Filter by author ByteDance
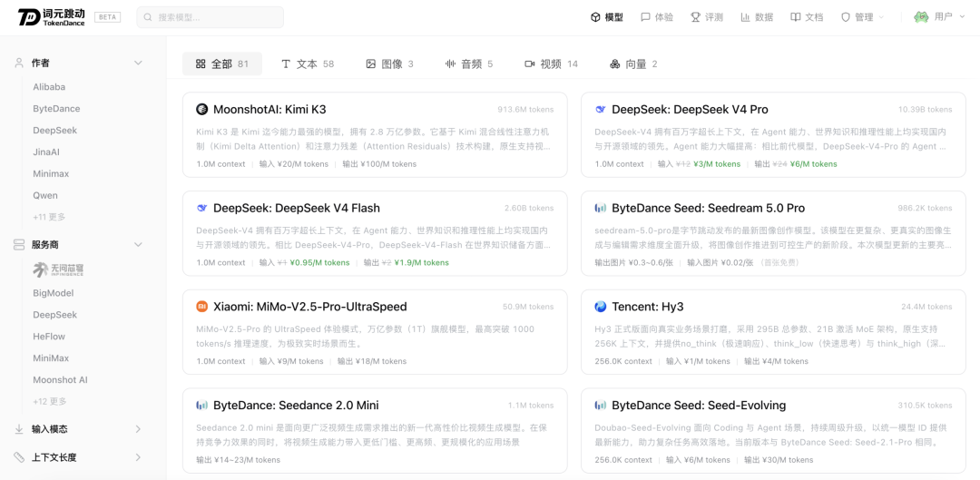This screenshot has width=980, height=480. [56, 109]
